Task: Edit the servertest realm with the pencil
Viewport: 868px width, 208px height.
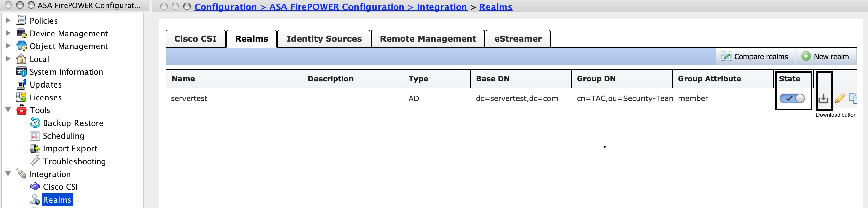Action: (x=840, y=98)
